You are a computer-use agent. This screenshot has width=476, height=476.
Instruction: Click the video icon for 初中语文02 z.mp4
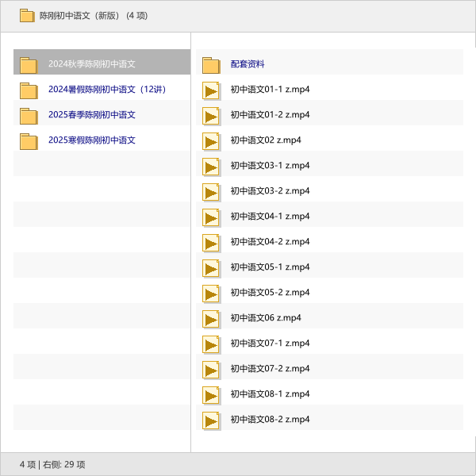point(211,141)
